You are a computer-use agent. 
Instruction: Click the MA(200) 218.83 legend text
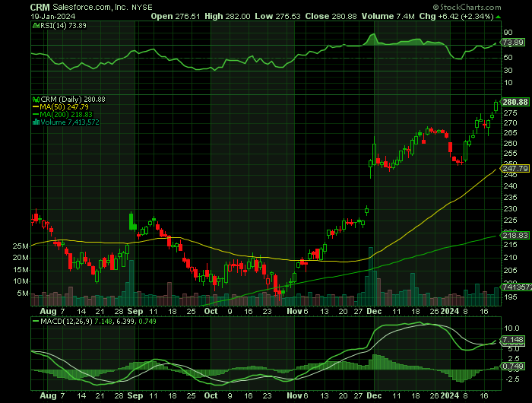click(66, 115)
